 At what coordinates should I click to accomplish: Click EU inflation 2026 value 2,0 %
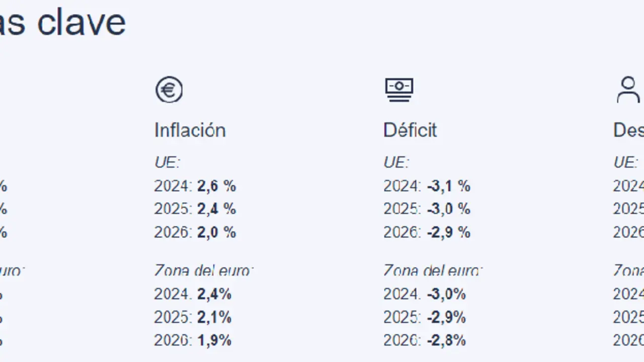click(216, 233)
